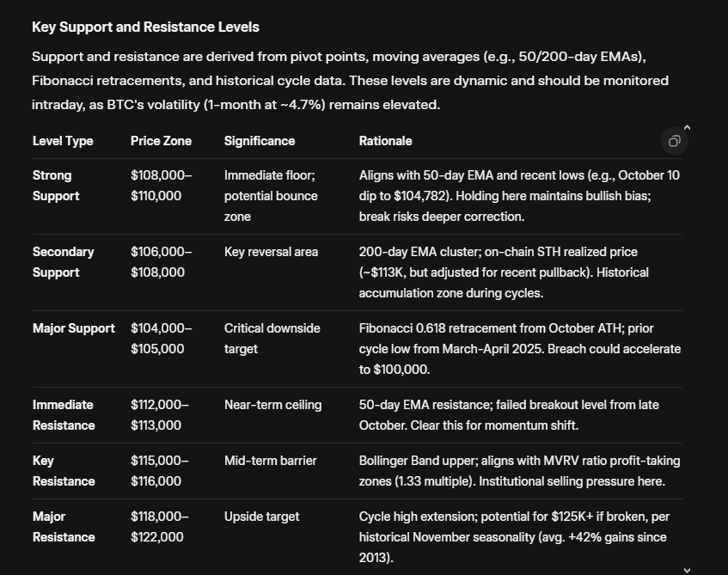Select the Key Resistance row label

click(x=63, y=471)
